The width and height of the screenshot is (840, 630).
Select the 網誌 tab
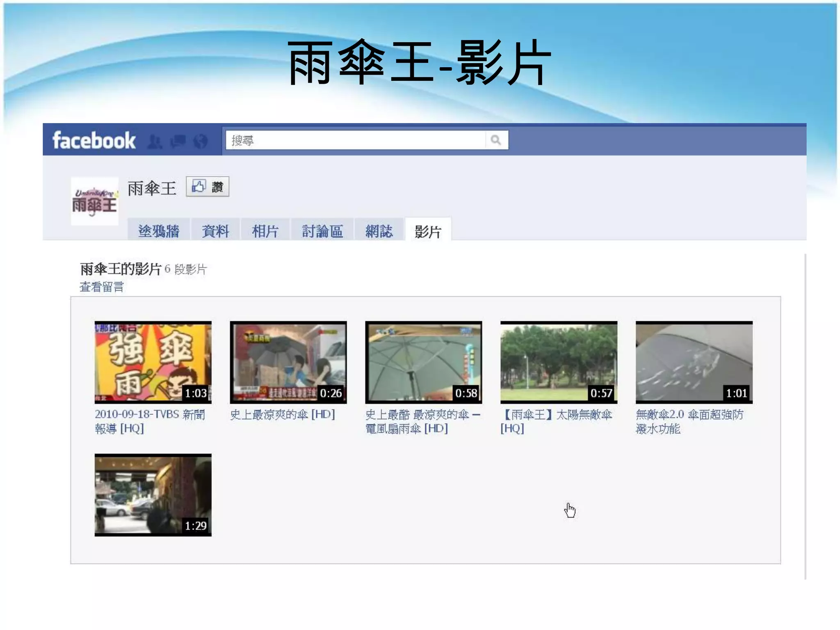(379, 231)
